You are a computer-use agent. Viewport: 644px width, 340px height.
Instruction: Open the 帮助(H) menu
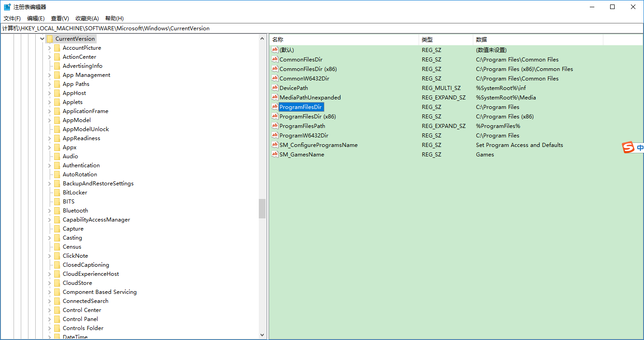[x=114, y=19]
